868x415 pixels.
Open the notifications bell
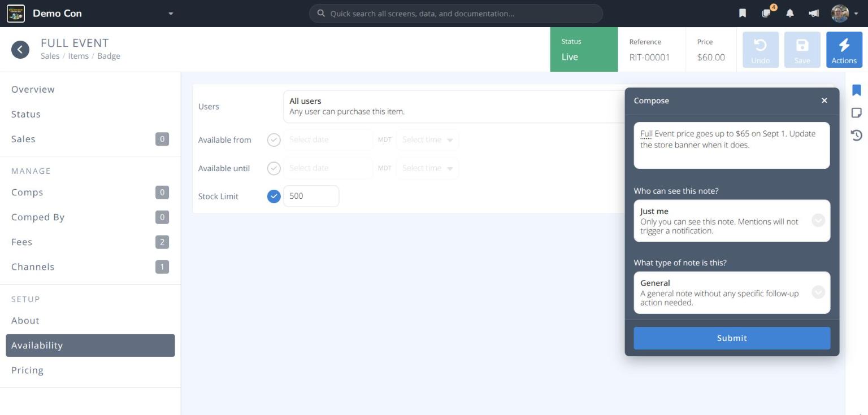click(x=790, y=14)
